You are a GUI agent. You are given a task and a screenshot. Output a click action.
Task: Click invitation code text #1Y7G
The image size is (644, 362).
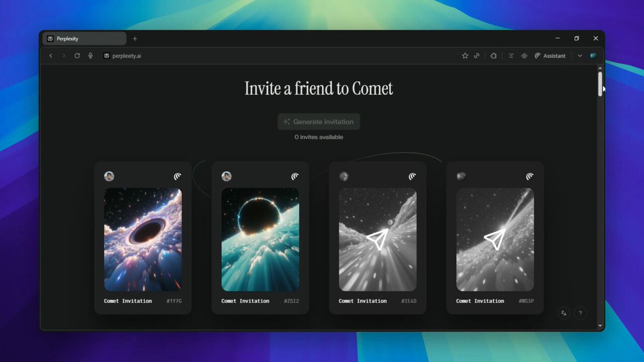pyautogui.click(x=174, y=301)
